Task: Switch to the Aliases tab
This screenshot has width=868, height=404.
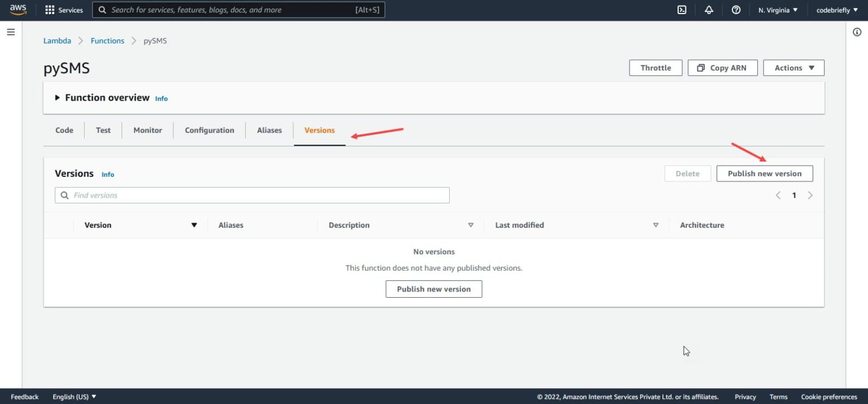Action: [x=269, y=130]
